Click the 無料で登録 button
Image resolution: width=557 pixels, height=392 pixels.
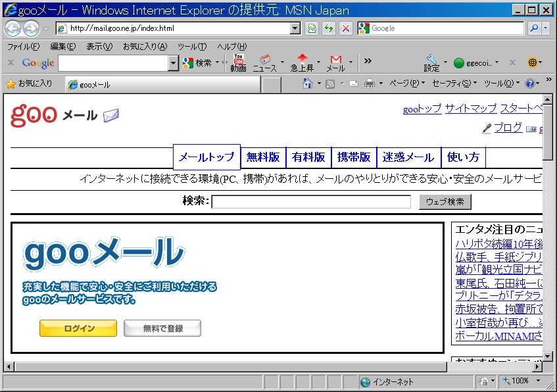(x=162, y=328)
